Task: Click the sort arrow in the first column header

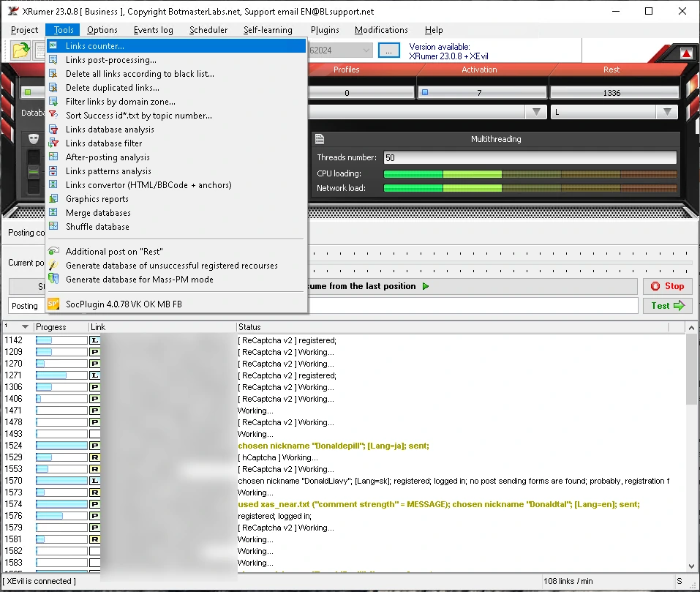Action: click(25, 327)
